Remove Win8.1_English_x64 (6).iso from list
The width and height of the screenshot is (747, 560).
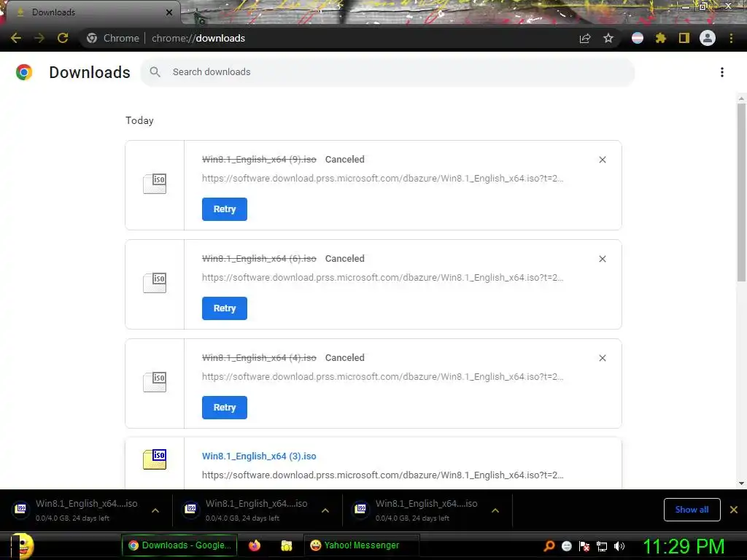click(603, 259)
